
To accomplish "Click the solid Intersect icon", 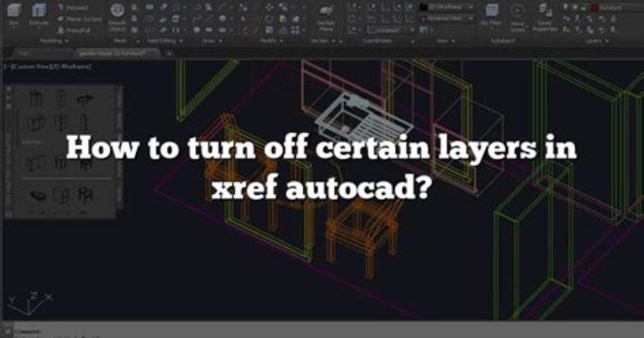I will coord(150,30).
